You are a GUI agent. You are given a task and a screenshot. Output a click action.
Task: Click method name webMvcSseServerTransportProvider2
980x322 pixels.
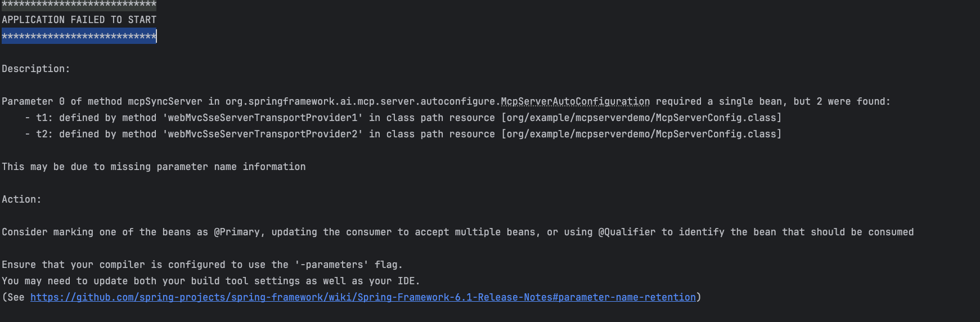click(263, 134)
